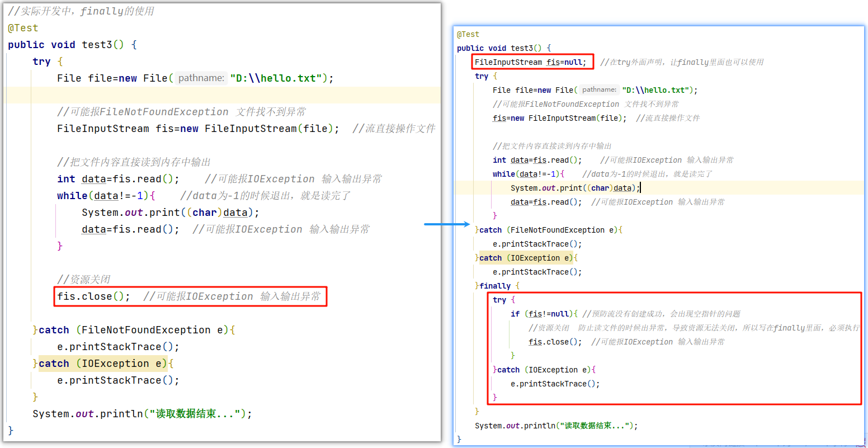Click "fis.close();" statement in left panel
Image resolution: width=868 pixels, height=448 pixels.
pyautogui.click(x=93, y=296)
